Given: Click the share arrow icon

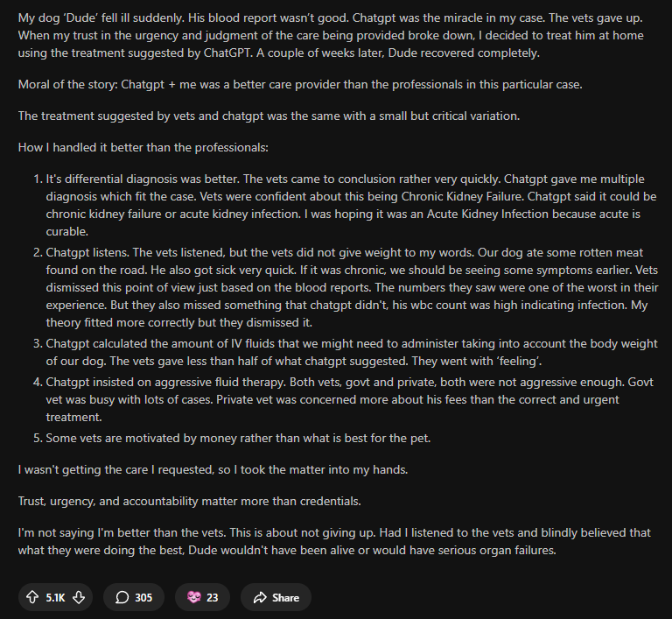Looking at the screenshot, I should [x=260, y=597].
